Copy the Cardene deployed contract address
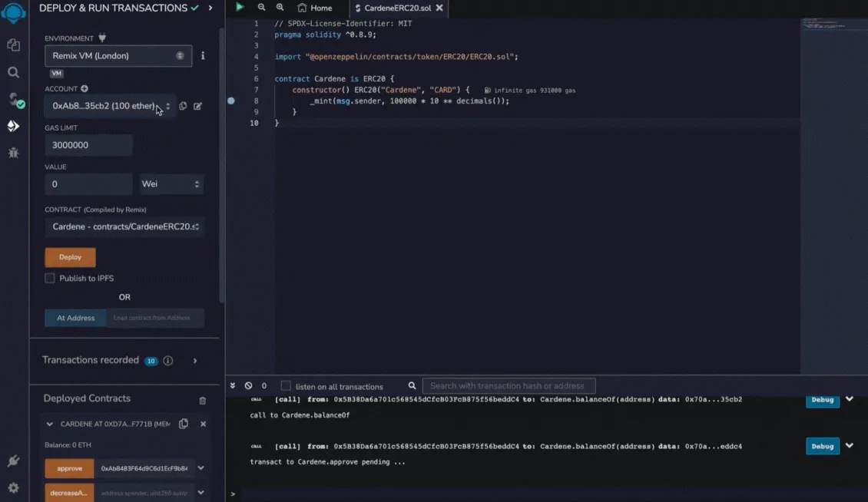The height and width of the screenshot is (502, 868). (184, 424)
